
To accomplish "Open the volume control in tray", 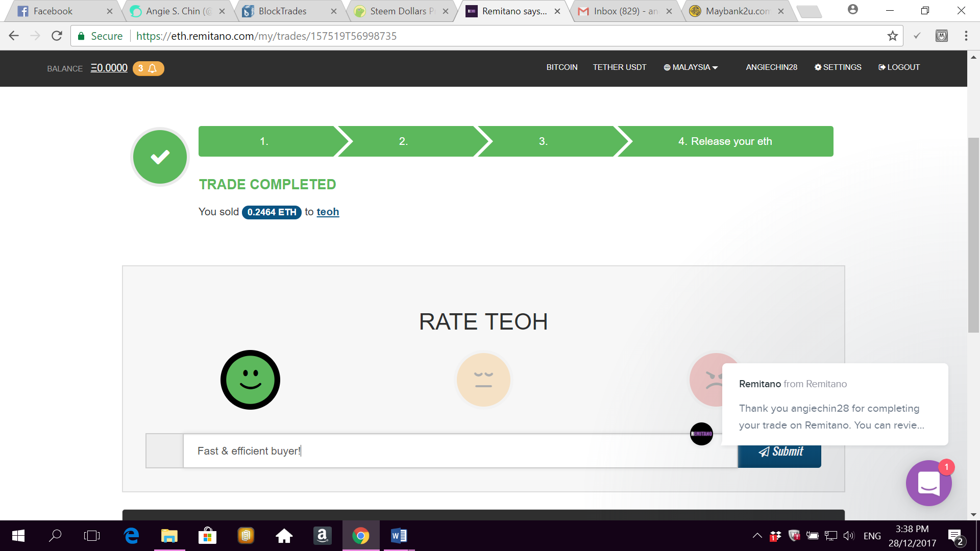I will (x=848, y=536).
